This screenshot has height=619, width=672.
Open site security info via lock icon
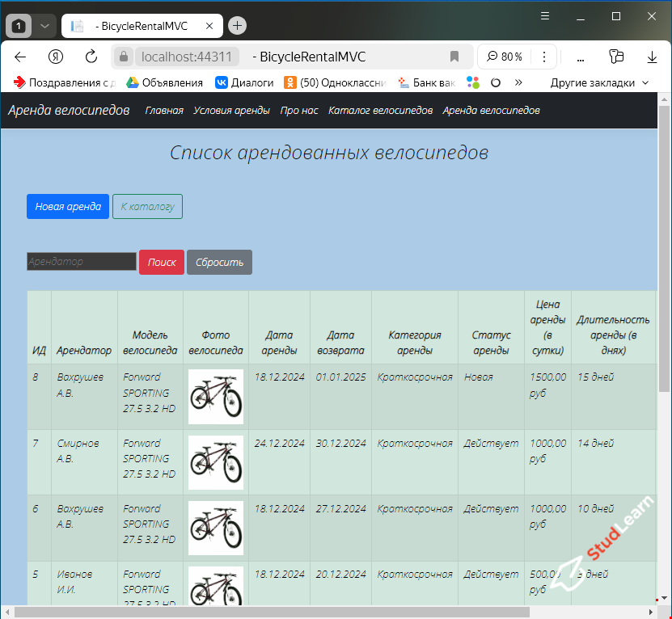tap(122, 57)
